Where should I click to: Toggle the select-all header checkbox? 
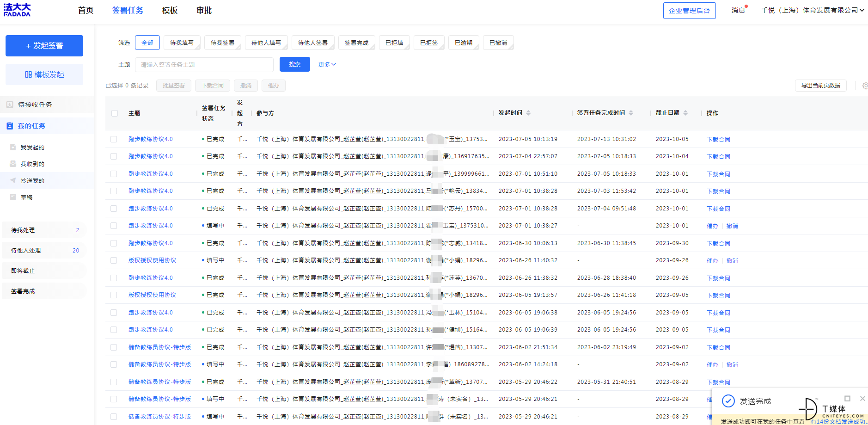point(115,113)
